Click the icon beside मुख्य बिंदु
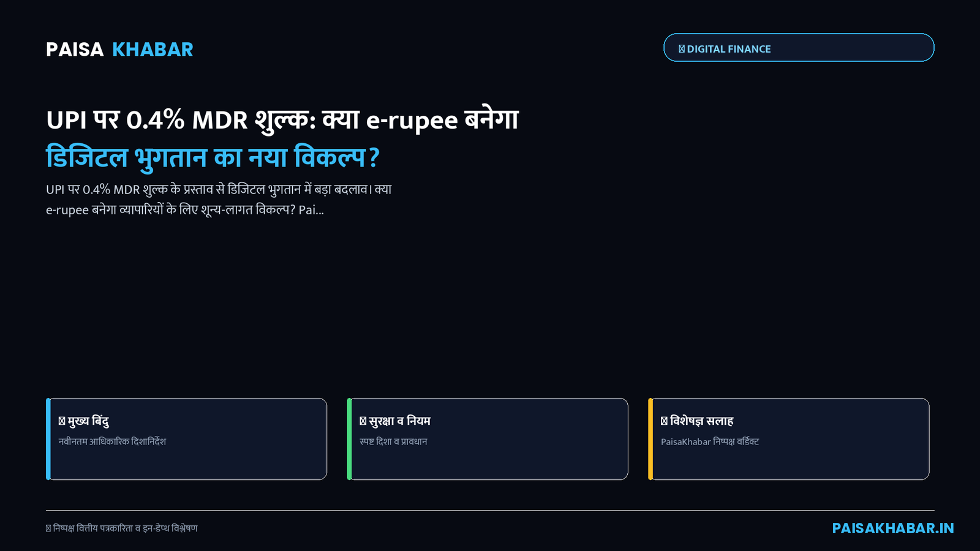The height and width of the screenshot is (551, 980). tap(62, 421)
